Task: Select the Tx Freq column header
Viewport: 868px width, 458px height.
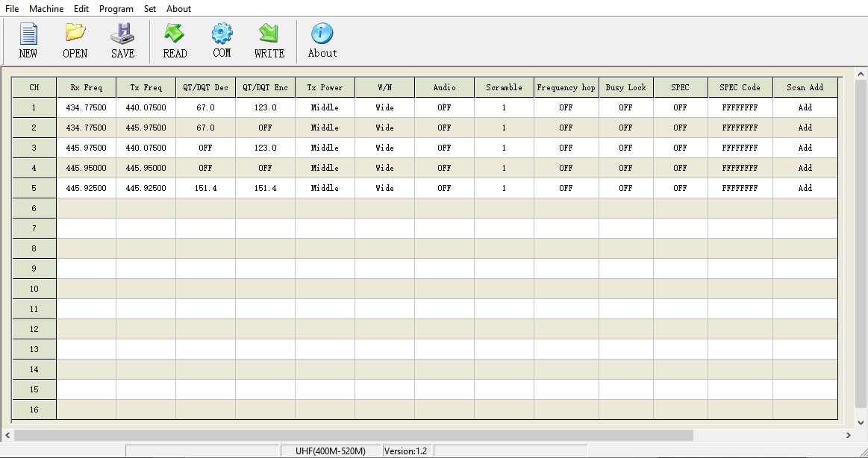Action: pyautogui.click(x=146, y=87)
